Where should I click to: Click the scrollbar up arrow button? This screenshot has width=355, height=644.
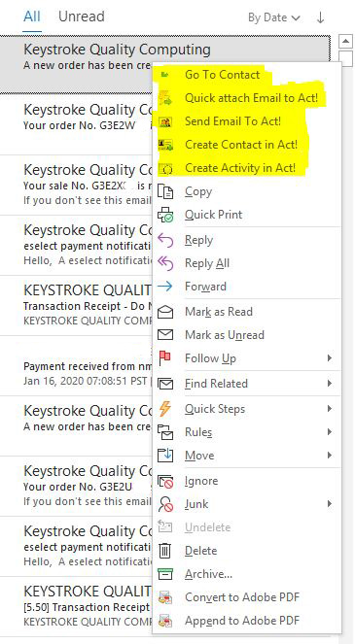click(x=345, y=41)
